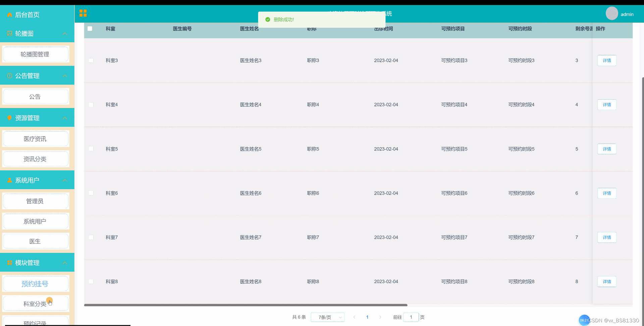Check the row checkbox for 科室4
Screen dimensions: 644x326
pos(91,105)
